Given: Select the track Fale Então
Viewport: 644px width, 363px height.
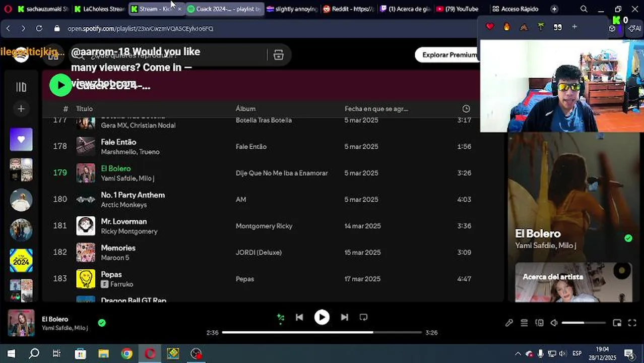Looking at the screenshot, I should (x=118, y=142).
